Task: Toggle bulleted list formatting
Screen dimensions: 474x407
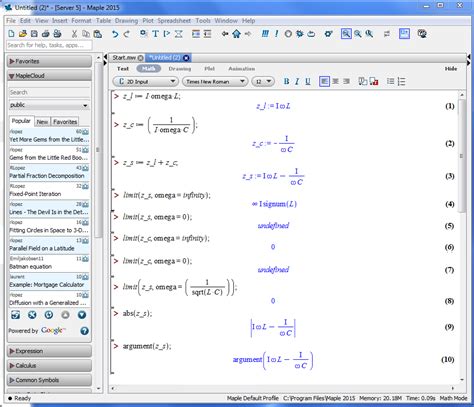Action: coord(390,81)
